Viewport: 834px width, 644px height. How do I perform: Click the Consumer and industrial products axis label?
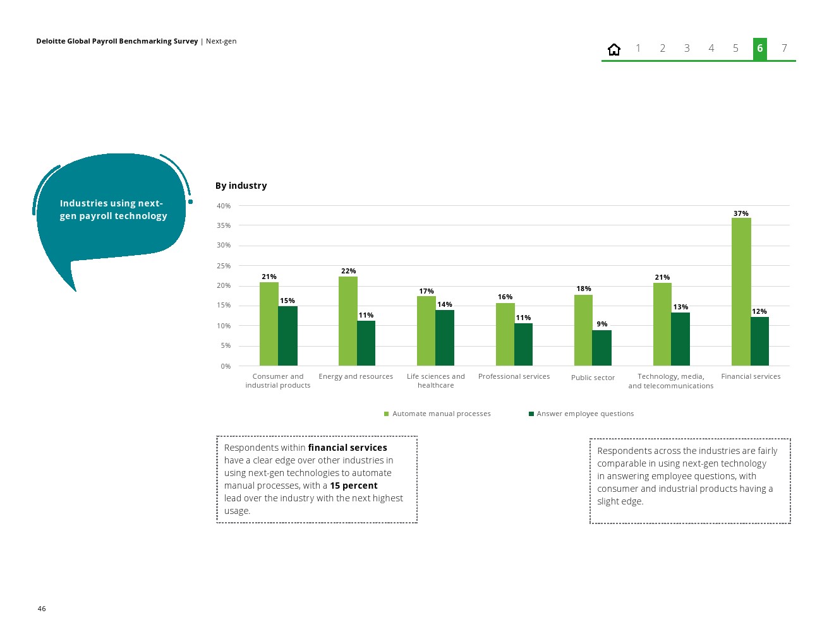[x=278, y=381]
